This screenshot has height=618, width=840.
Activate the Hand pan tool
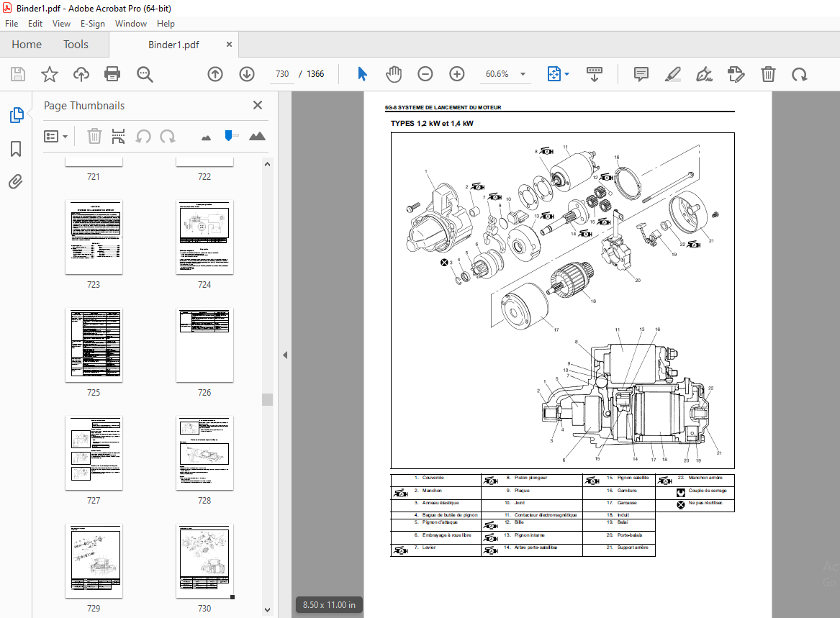[x=394, y=74]
